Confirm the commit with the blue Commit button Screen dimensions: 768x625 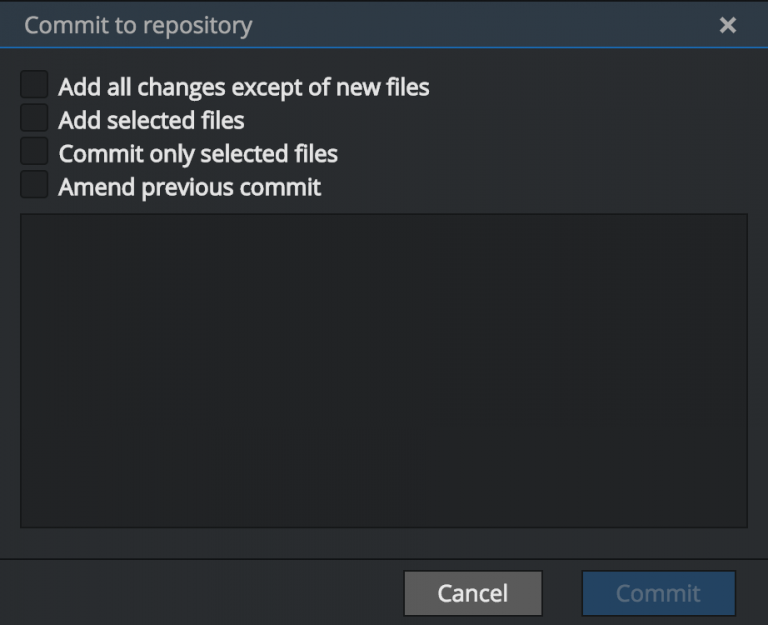658,593
